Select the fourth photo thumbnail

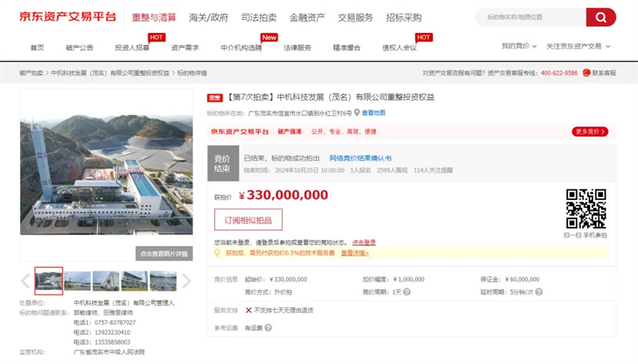(x=134, y=281)
